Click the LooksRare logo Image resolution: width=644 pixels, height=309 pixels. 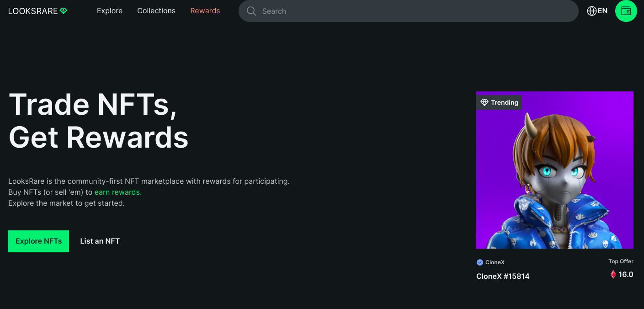pos(37,11)
